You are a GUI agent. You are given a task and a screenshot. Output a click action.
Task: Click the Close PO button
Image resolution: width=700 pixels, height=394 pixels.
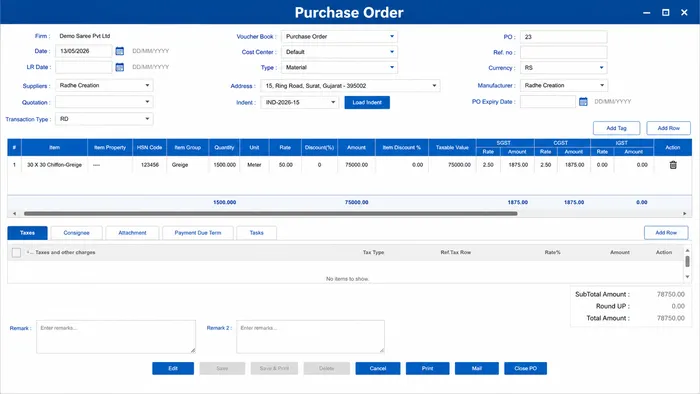[x=525, y=369]
